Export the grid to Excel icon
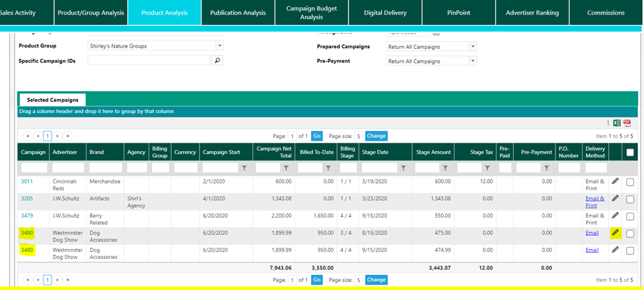The image size is (644, 290). (616, 123)
